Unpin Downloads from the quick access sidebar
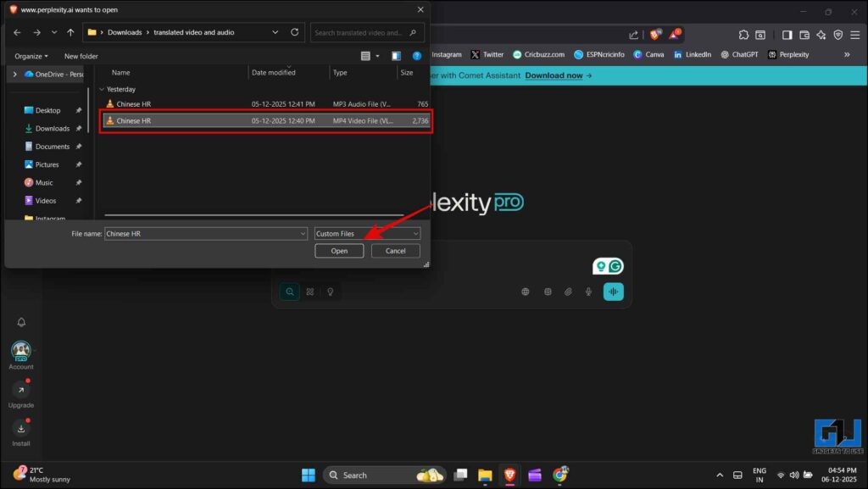 coord(78,128)
